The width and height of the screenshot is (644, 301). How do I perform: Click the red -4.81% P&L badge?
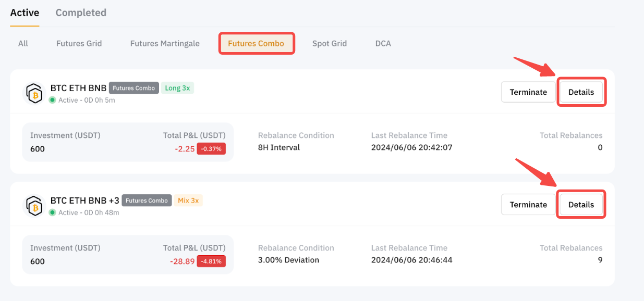tap(211, 261)
